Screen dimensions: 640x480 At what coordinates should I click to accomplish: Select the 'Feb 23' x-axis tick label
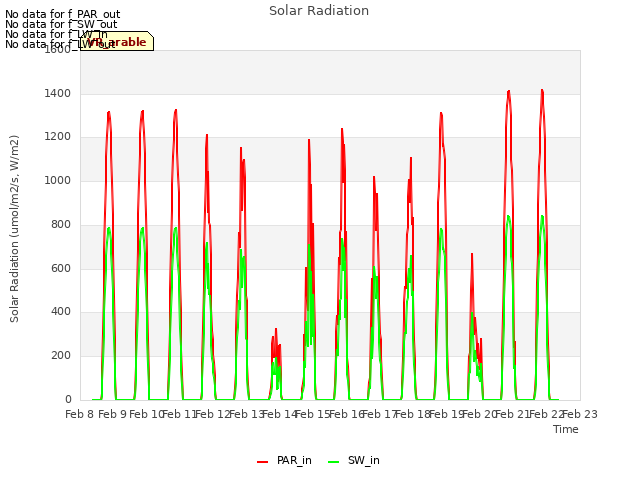580,414
